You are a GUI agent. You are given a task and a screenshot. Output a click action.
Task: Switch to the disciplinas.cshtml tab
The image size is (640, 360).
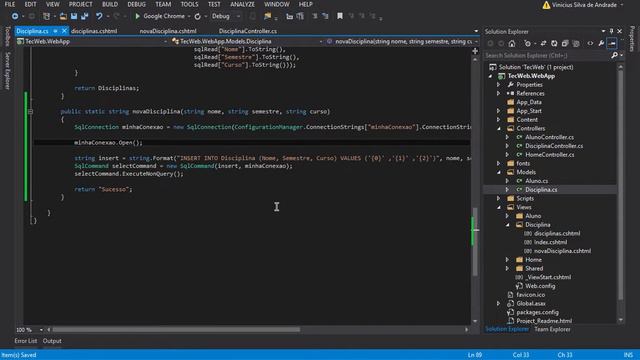pyautogui.click(x=94, y=31)
